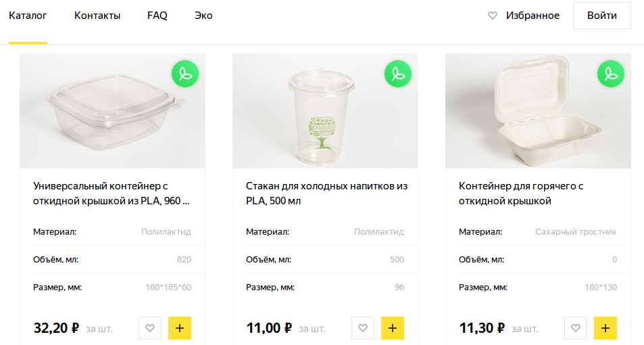Open the Универсальный контейнер product title link

(x=112, y=193)
